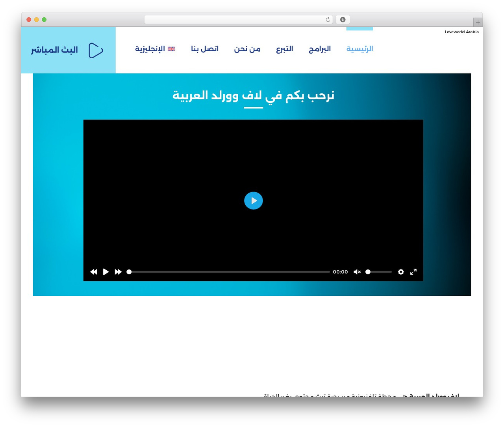
Task: Open the التبرع donate menu item
Action: click(x=285, y=48)
